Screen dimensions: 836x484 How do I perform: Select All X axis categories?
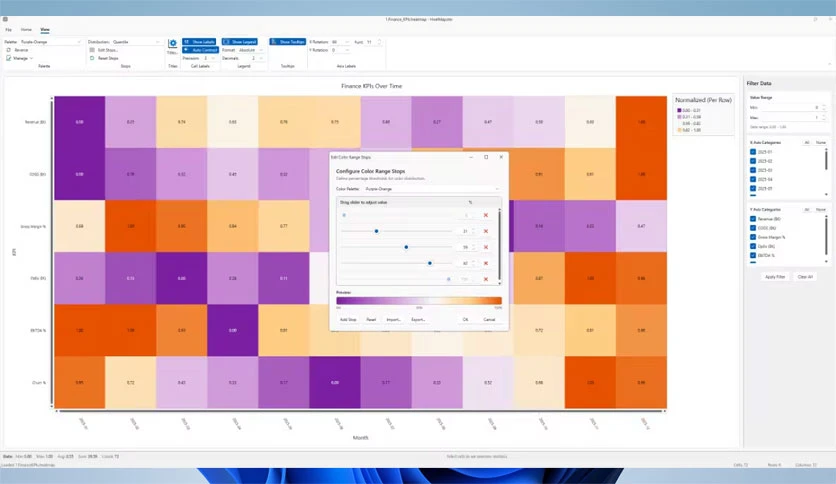807,143
